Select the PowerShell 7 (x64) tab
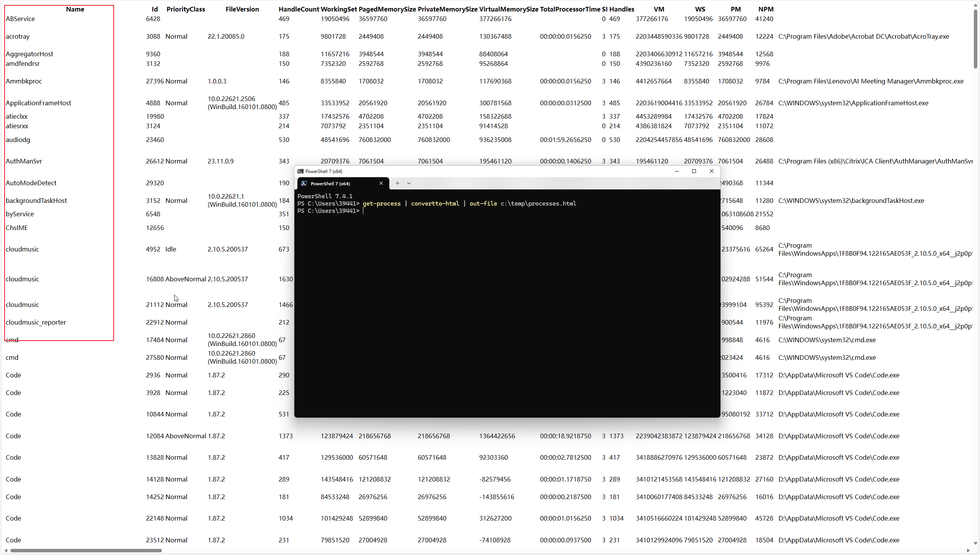980x555 pixels. 343,183
